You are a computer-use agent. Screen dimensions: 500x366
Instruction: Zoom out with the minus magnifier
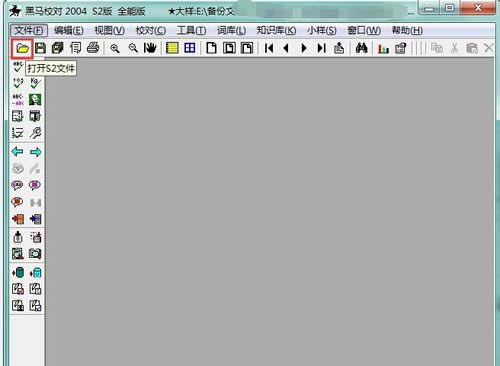pyautogui.click(x=133, y=49)
